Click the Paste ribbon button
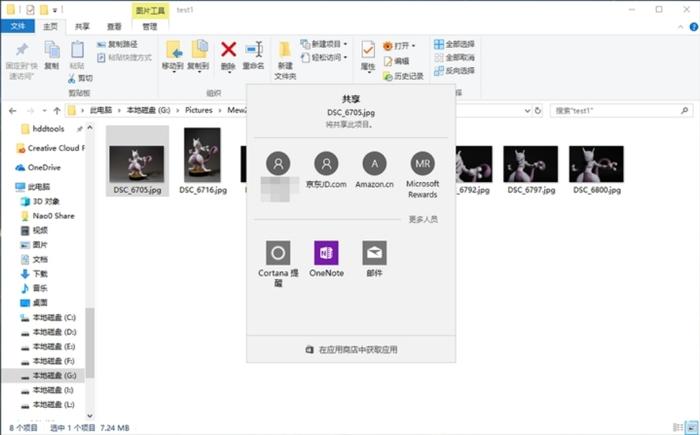The image size is (700, 435). [77, 54]
